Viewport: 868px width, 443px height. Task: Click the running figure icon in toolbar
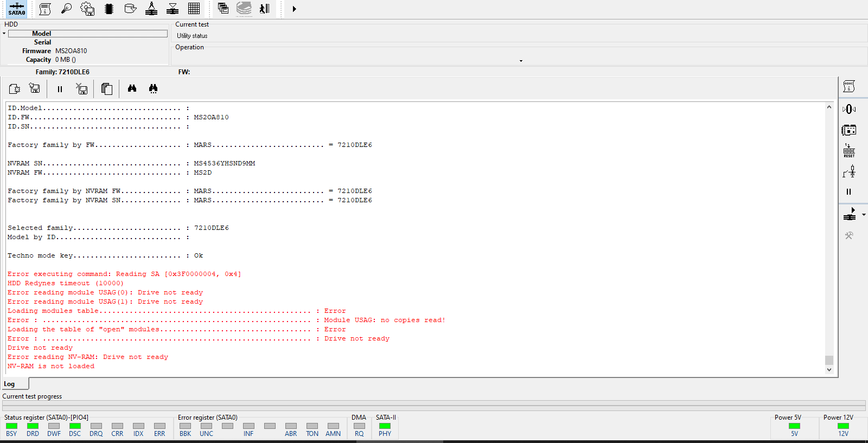pos(264,9)
